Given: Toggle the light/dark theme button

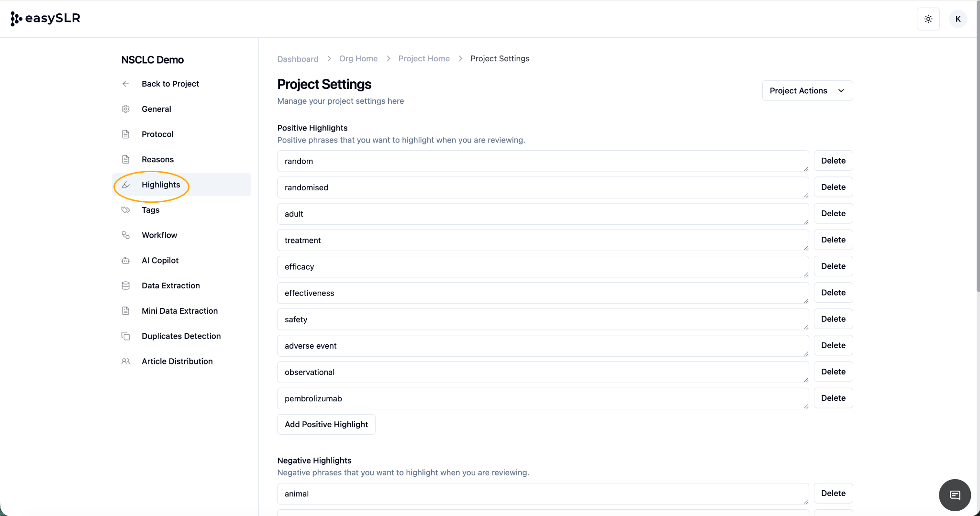Looking at the screenshot, I should coord(928,19).
